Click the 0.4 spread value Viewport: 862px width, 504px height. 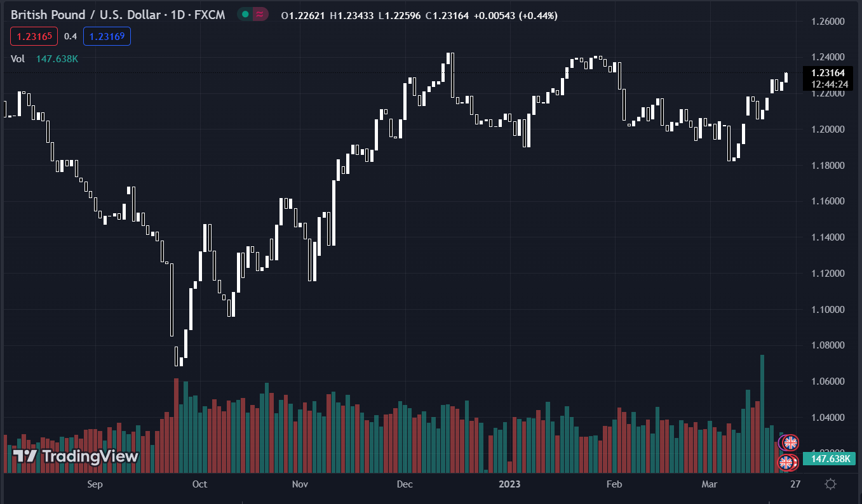click(x=71, y=37)
